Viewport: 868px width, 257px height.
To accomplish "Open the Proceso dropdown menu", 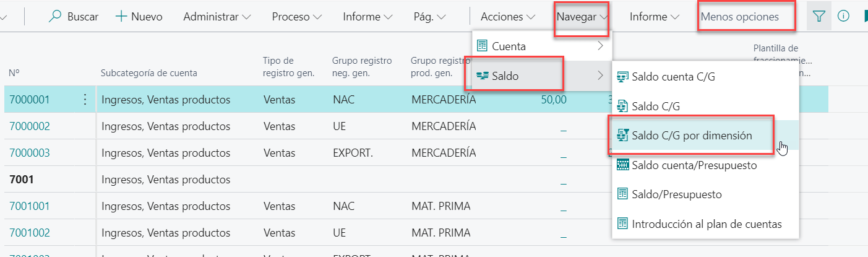I will (296, 17).
